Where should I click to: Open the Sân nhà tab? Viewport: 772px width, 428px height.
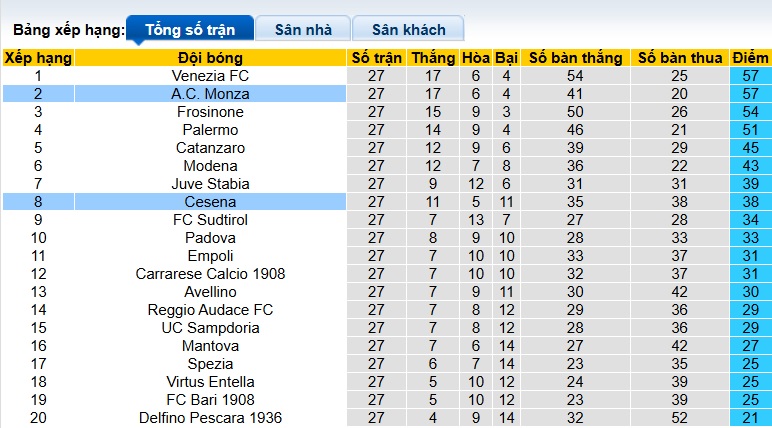(x=303, y=29)
